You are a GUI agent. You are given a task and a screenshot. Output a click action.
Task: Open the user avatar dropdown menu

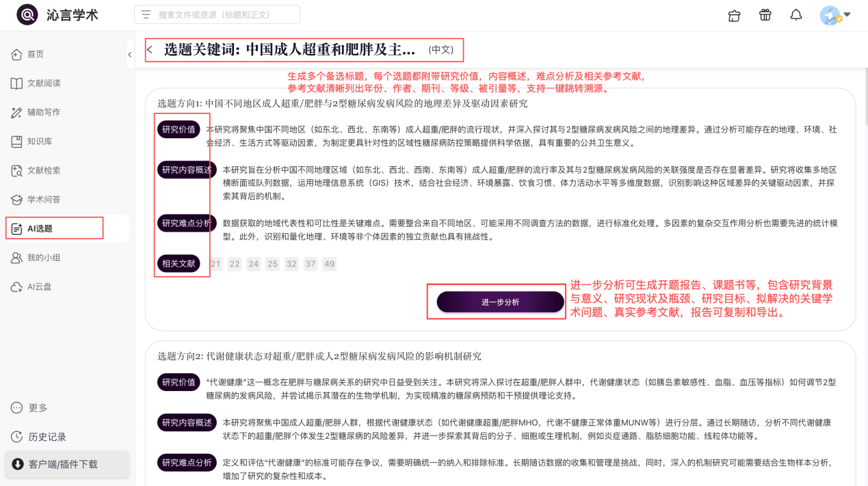coord(835,15)
